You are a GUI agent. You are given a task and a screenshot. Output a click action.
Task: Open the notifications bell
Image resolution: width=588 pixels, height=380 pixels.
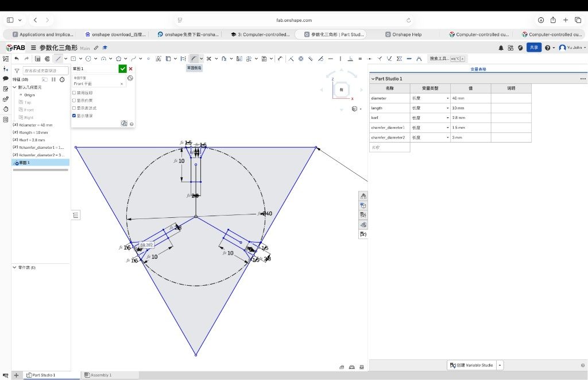501,48
